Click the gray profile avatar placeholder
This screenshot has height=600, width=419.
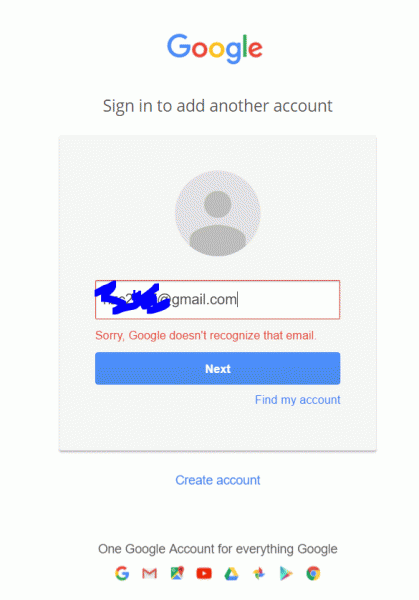pyautogui.click(x=217, y=213)
